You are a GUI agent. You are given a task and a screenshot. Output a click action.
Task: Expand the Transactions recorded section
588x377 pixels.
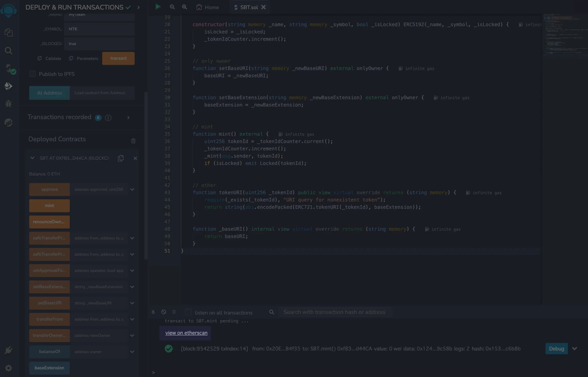tap(128, 117)
